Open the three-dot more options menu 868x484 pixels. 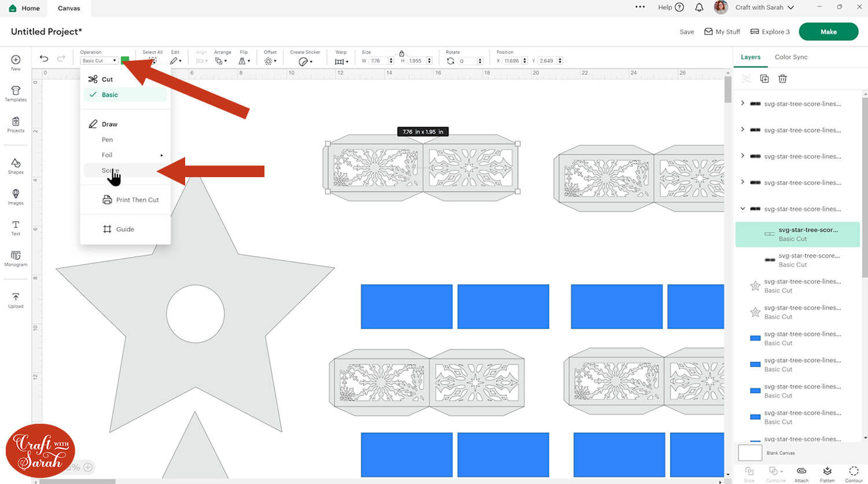click(x=640, y=7)
